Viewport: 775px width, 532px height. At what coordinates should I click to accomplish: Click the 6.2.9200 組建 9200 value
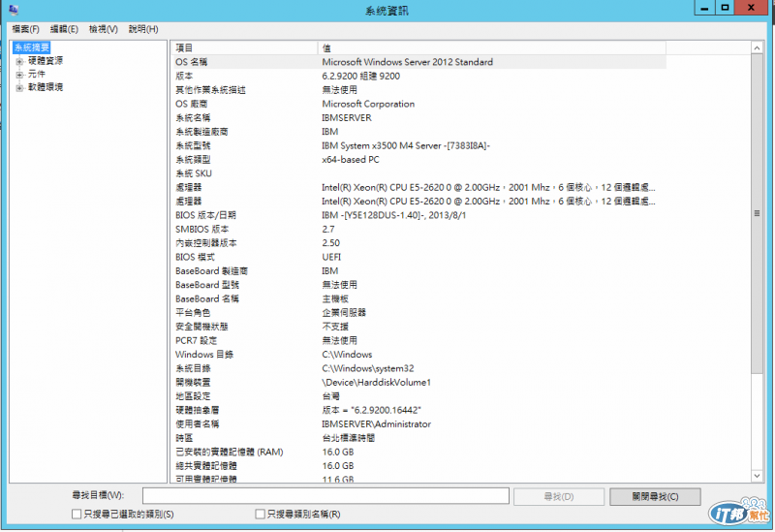(360, 76)
